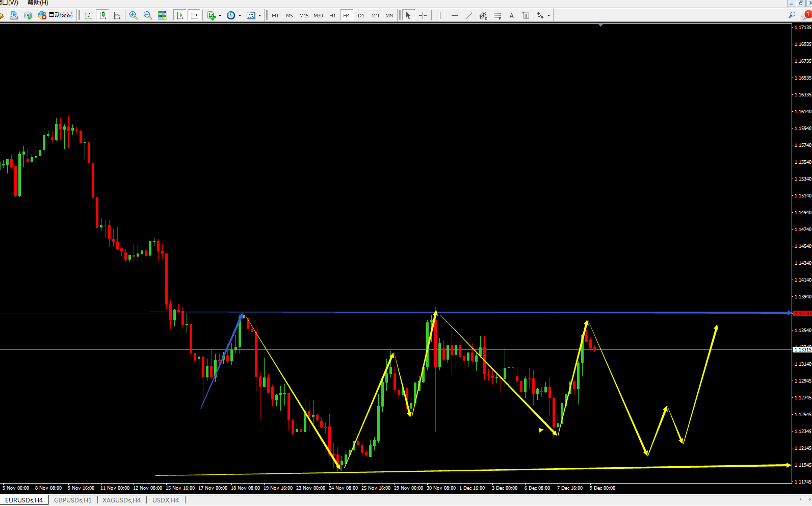Expand the arrows objects dropdown arrow
The width and height of the screenshot is (812, 506).
pos(549,15)
